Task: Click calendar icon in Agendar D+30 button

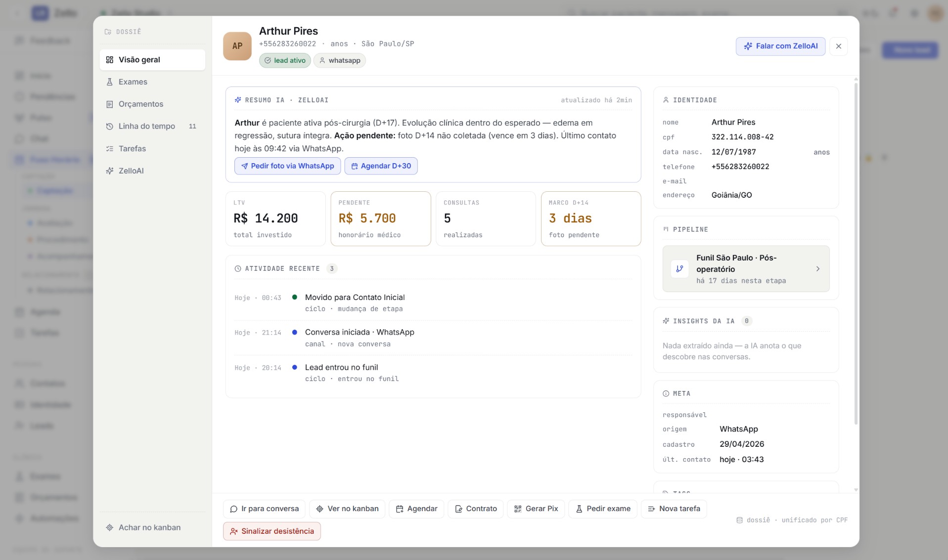Action: coord(354,166)
